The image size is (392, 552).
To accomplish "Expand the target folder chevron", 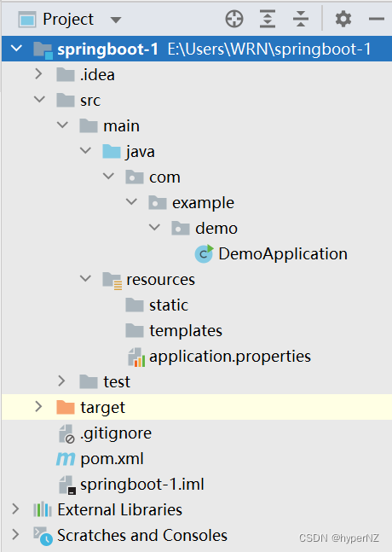I will point(38,407).
